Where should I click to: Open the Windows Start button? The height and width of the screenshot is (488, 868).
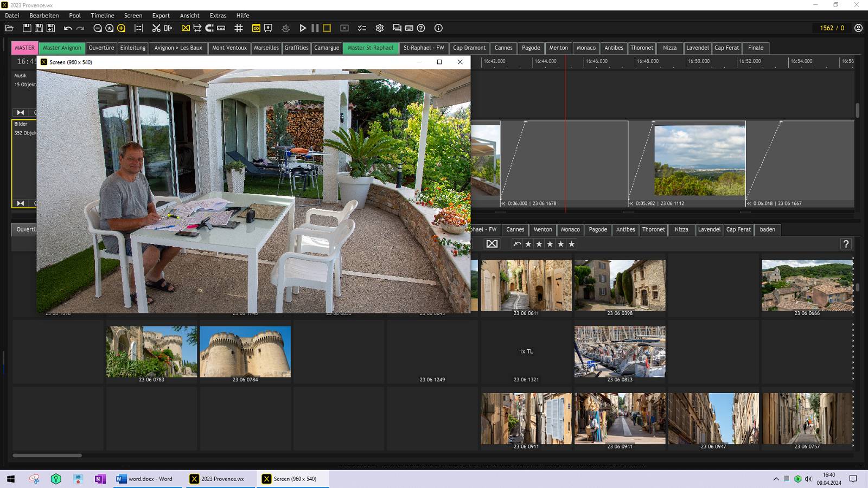click(11, 479)
